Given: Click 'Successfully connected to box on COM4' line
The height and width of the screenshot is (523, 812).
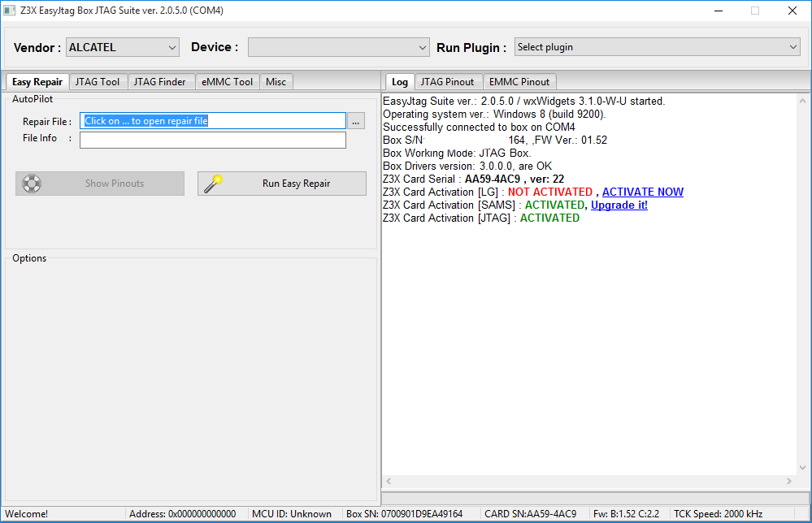Looking at the screenshot, I should pos(479,128).
